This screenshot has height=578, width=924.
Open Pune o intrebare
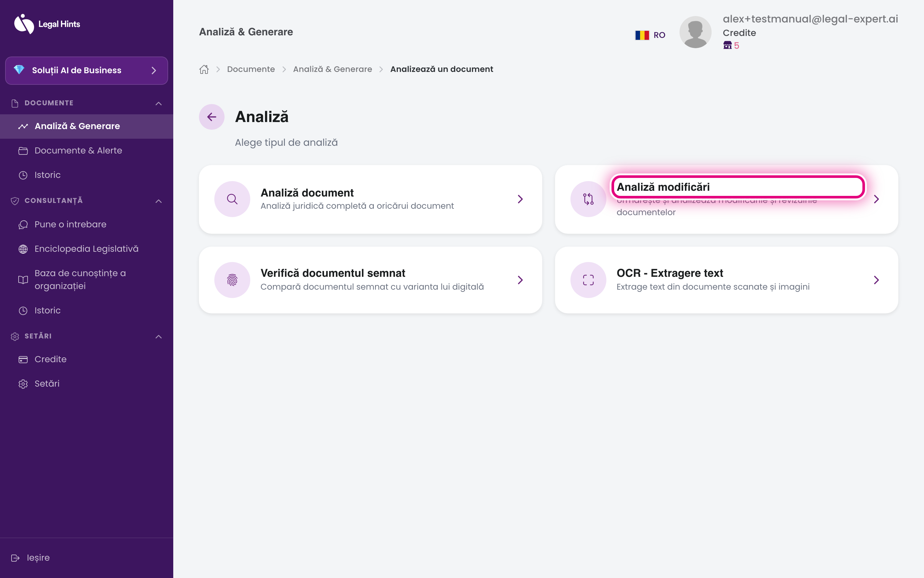point(87,224)
